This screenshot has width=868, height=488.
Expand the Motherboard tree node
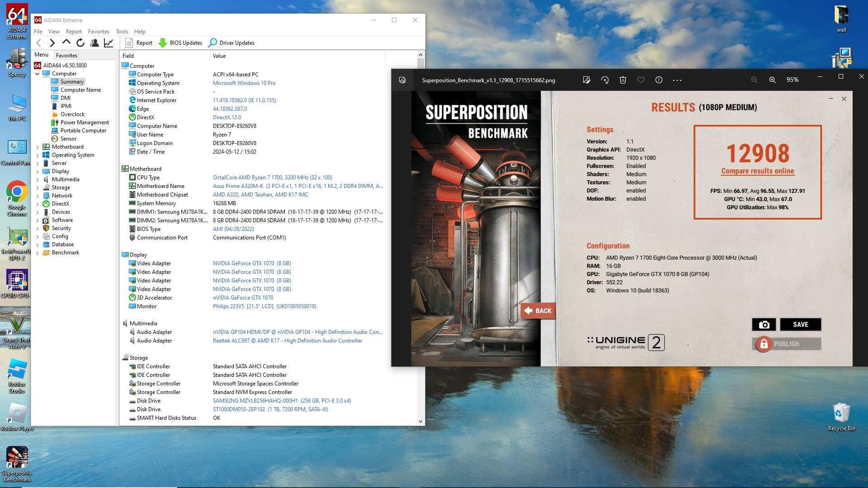(38, 147)
